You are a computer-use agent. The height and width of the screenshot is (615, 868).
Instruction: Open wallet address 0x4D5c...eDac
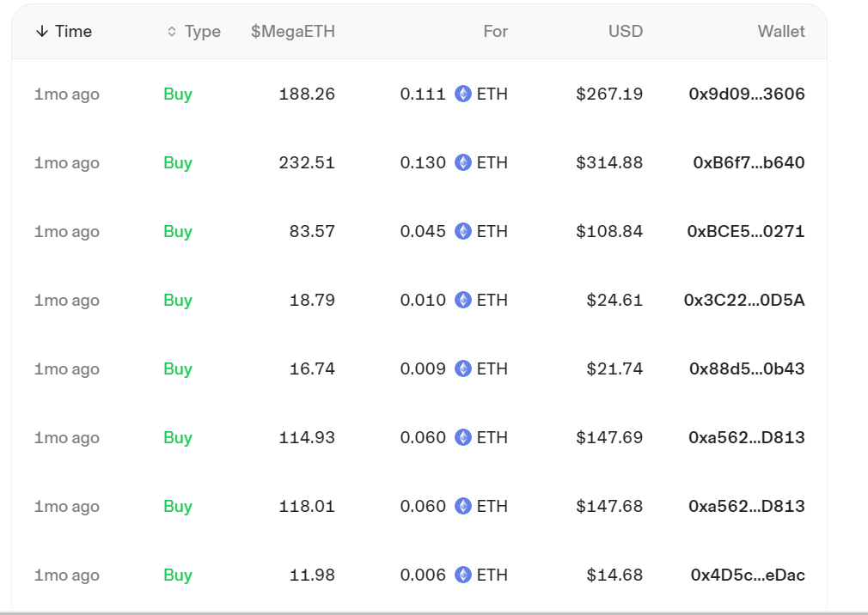748,575
